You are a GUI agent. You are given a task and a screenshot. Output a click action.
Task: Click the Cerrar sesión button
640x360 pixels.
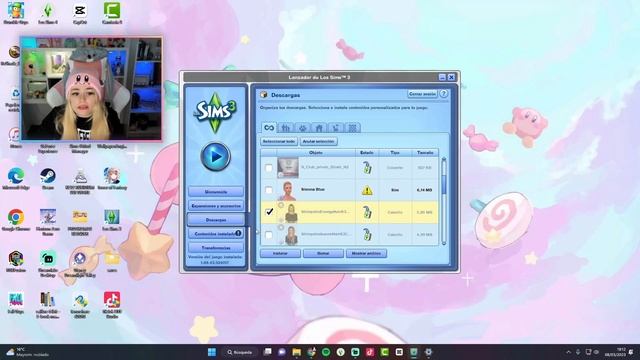422,94
